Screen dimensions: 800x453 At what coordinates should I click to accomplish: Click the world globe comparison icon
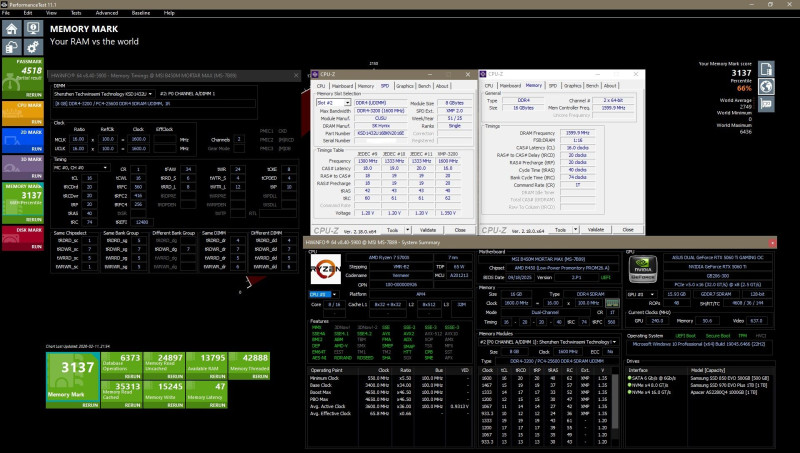[x=766, y=86]
